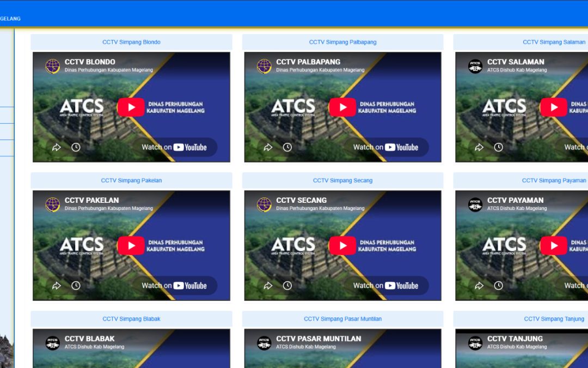Click channel name under the CCTV BLONDO title
The width and height of the screenshot is (588, 368).
109,70
